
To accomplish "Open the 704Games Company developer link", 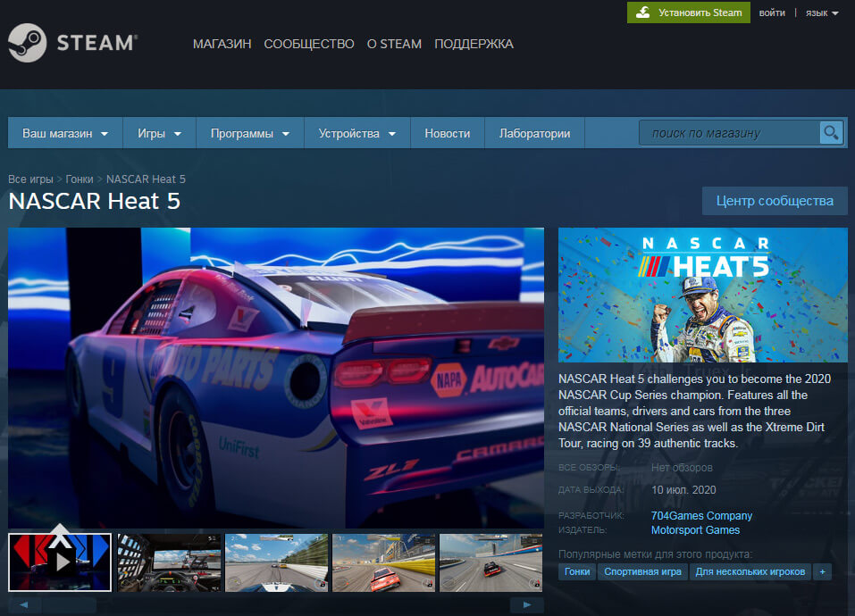I will (701, 515).
